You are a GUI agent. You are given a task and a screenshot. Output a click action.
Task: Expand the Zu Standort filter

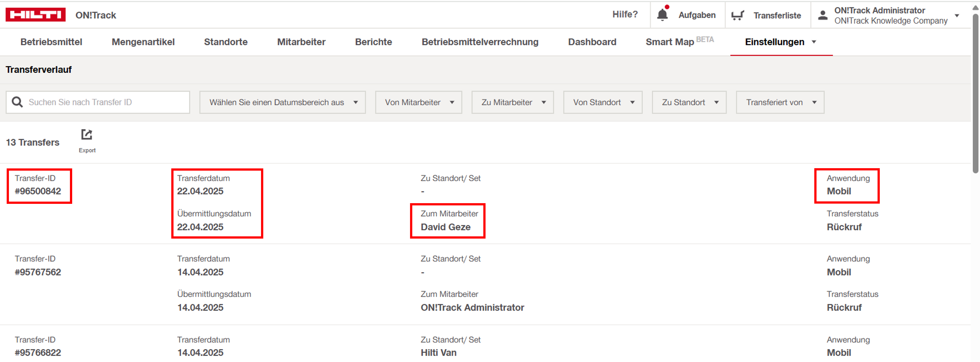tap(689, 102)
